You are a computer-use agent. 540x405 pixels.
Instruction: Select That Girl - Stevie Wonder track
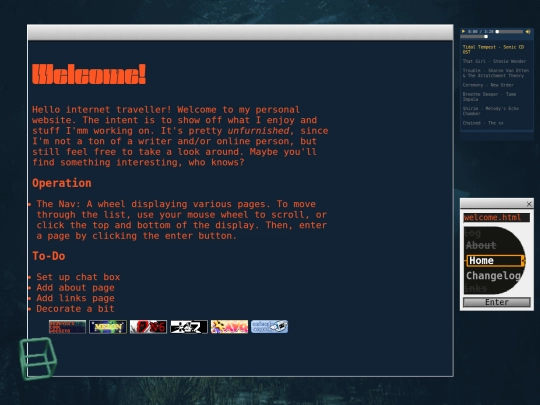tap(494, 61)
